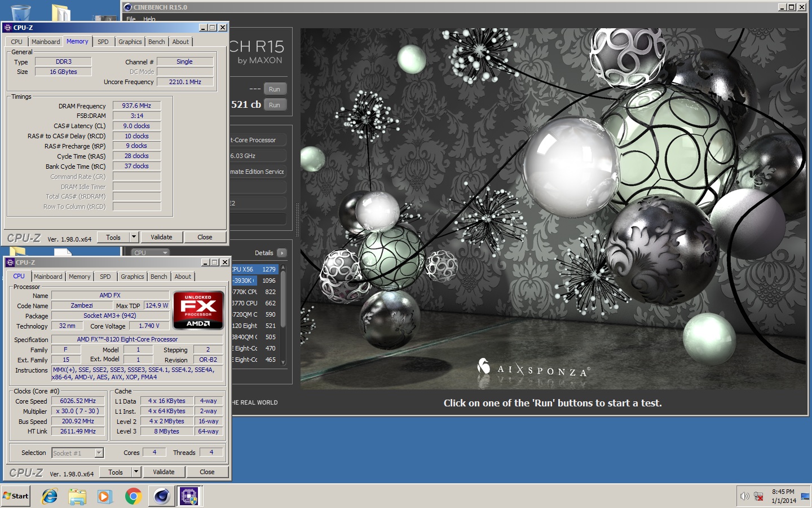Open Graphics tab in lower CPU-Z window

point(133,277)
